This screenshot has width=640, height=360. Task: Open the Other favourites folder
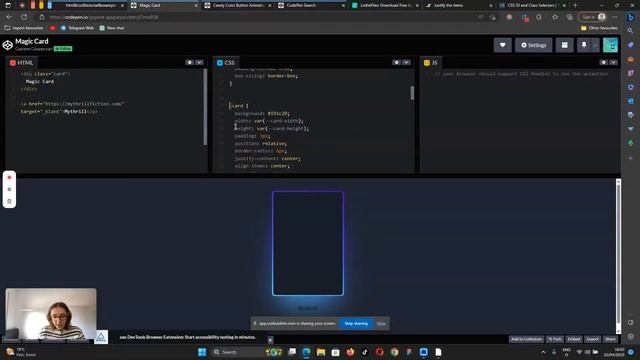point(599,28)
